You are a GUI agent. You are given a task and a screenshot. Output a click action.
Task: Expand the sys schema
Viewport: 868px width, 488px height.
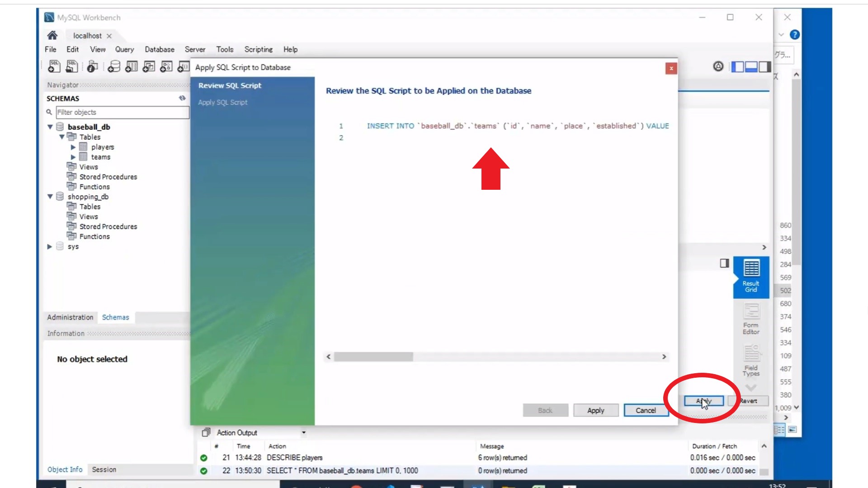coord(50,246)
